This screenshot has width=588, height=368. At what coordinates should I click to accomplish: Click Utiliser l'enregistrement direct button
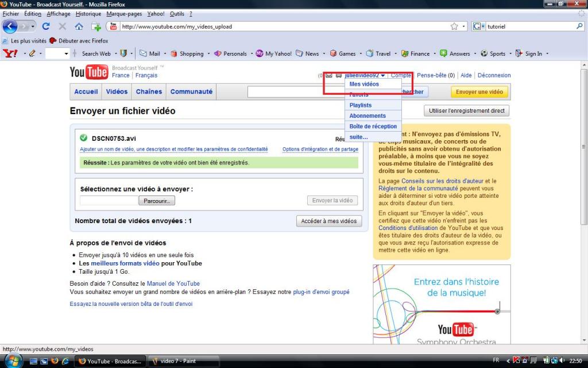tap(466, 111)
